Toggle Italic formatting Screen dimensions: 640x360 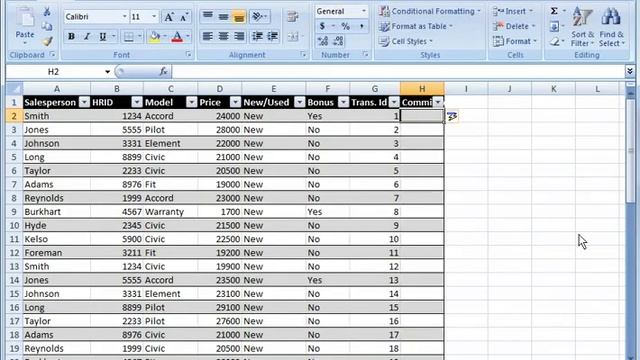pos(87,37)
